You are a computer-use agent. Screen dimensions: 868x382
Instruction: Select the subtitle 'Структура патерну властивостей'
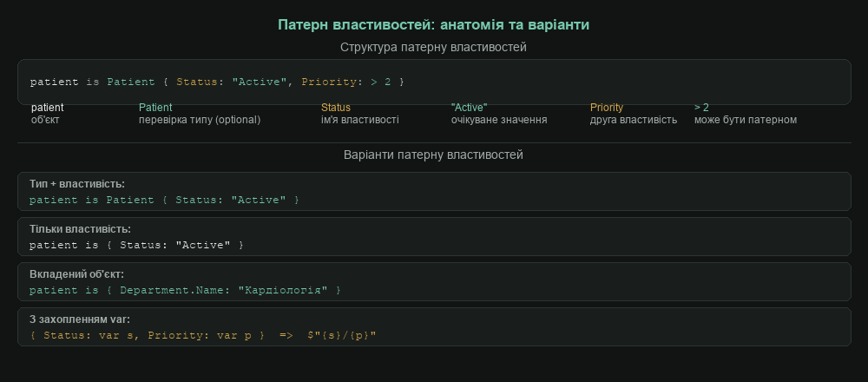[433, 48]
